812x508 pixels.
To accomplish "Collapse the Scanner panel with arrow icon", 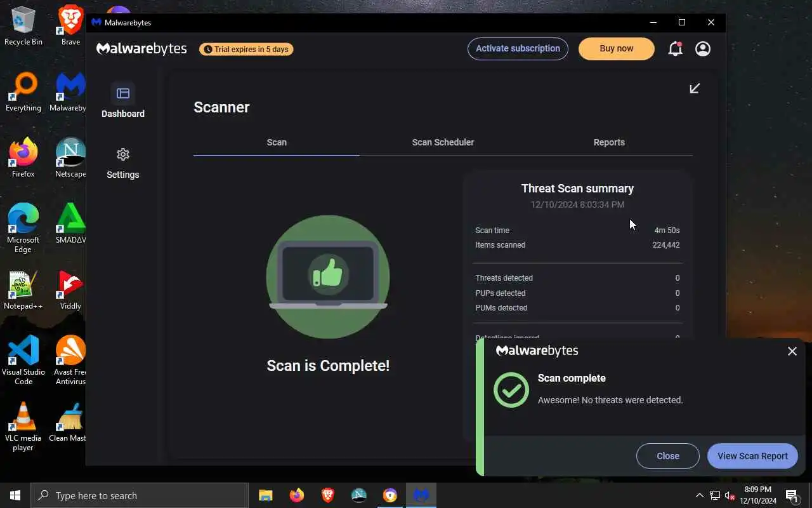I will (x=695, y=88).
